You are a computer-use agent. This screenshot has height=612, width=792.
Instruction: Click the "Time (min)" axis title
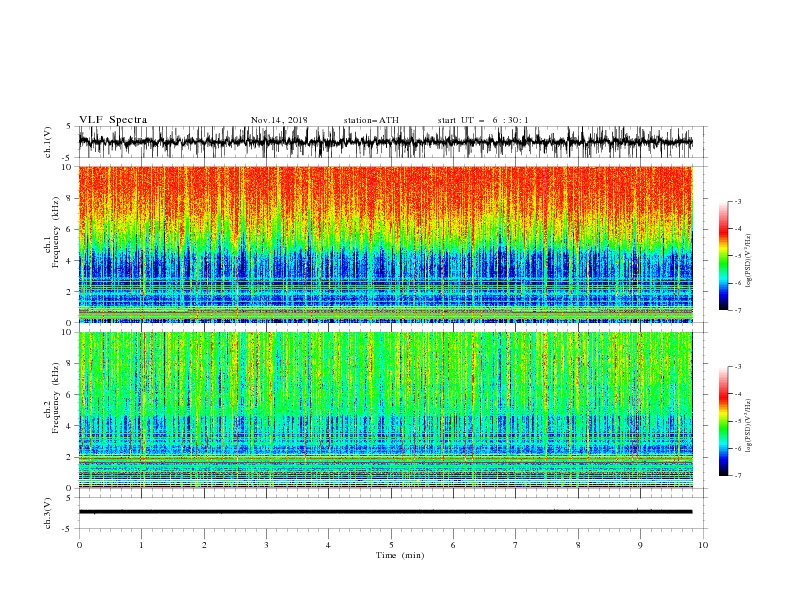pyautogui.click(x=400, y=555)
